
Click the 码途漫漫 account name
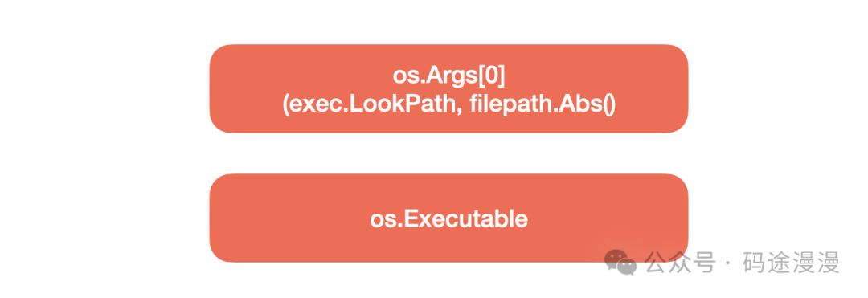point(792,262)
